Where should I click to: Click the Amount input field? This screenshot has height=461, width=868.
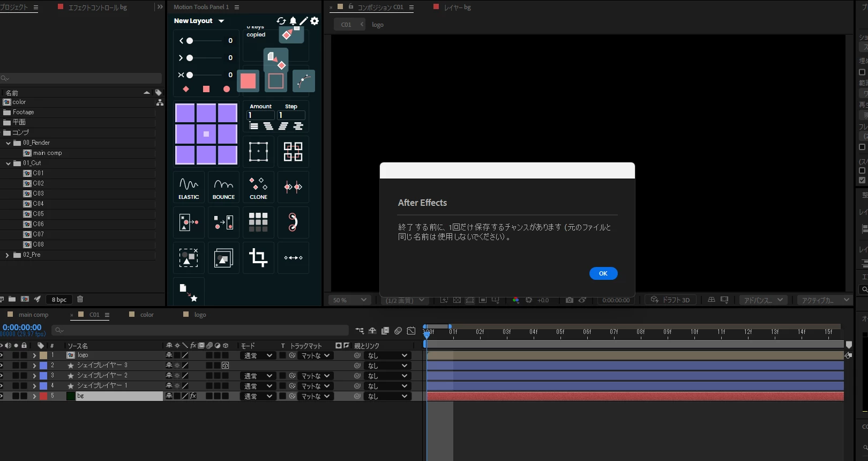point(261,115)
